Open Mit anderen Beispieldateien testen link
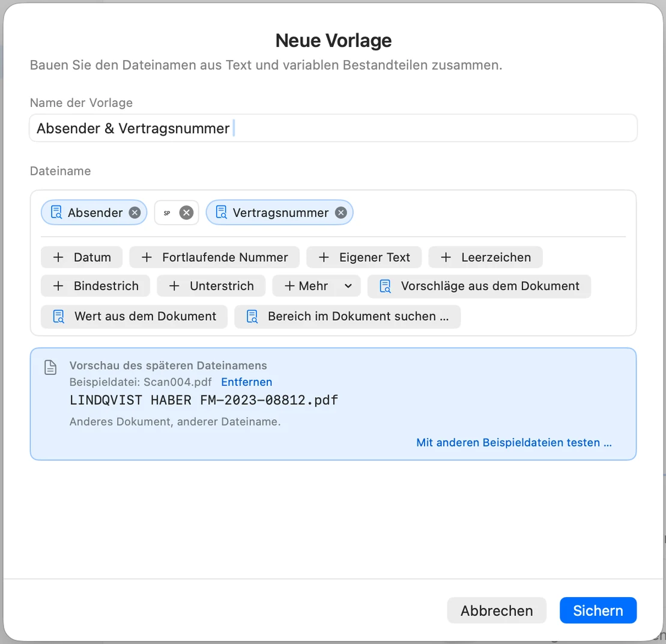666x644 pixels. [514, 442]
